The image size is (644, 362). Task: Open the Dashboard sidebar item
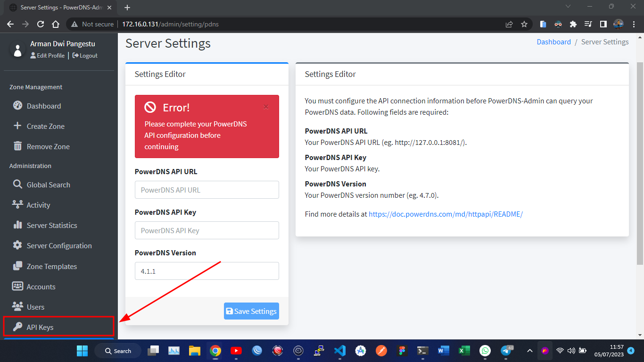(x=43, y=106)
